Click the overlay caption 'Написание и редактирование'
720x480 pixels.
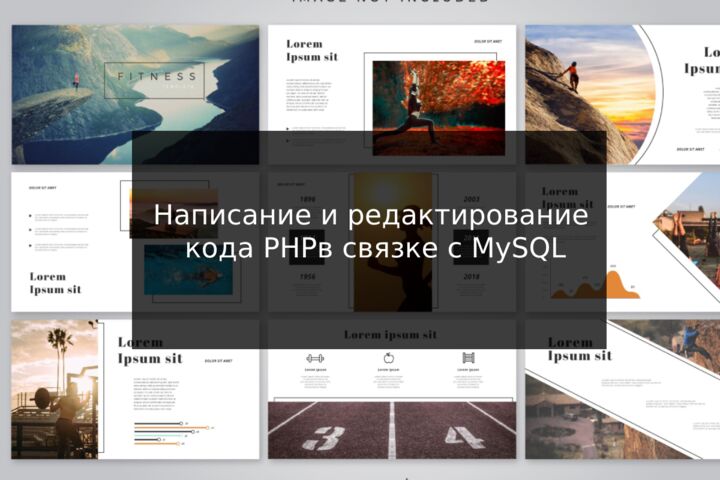tap(371, 215)
